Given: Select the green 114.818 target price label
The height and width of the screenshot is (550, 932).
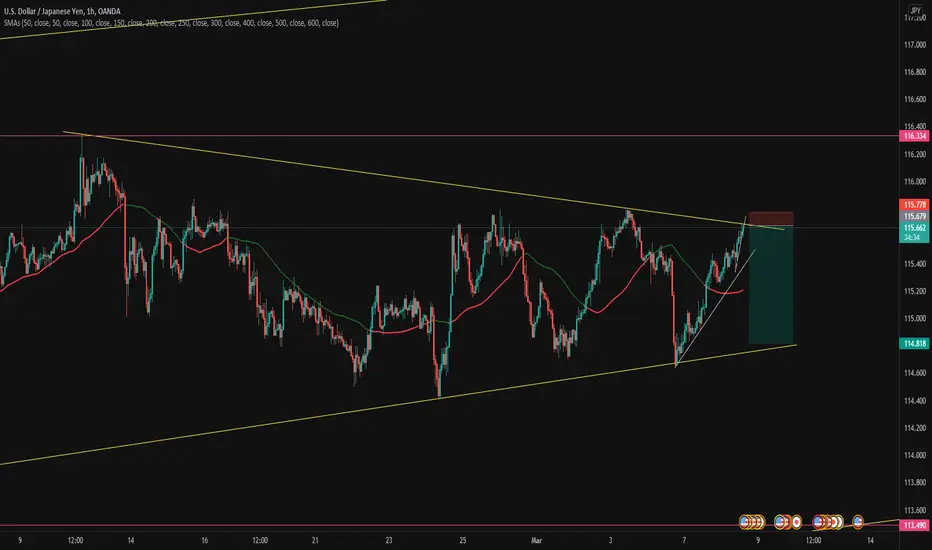Looking at the screenshot, I should tap(915, 344).
